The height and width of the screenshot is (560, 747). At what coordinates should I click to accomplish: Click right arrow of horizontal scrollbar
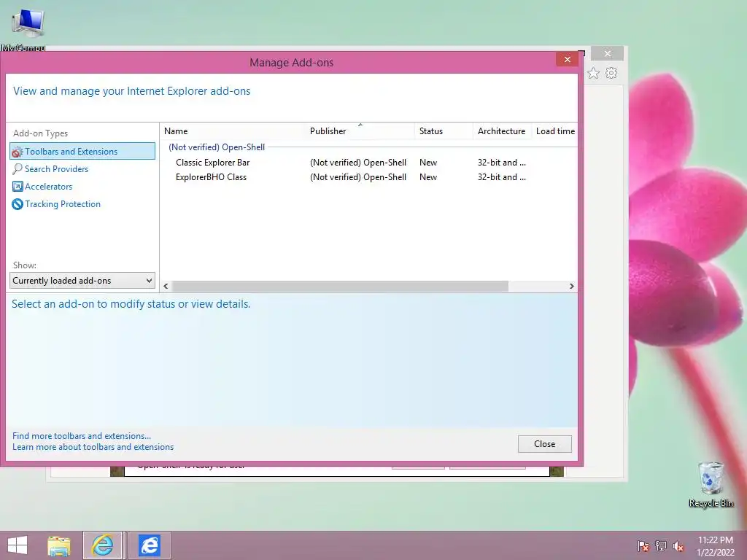tap(572, 286)
